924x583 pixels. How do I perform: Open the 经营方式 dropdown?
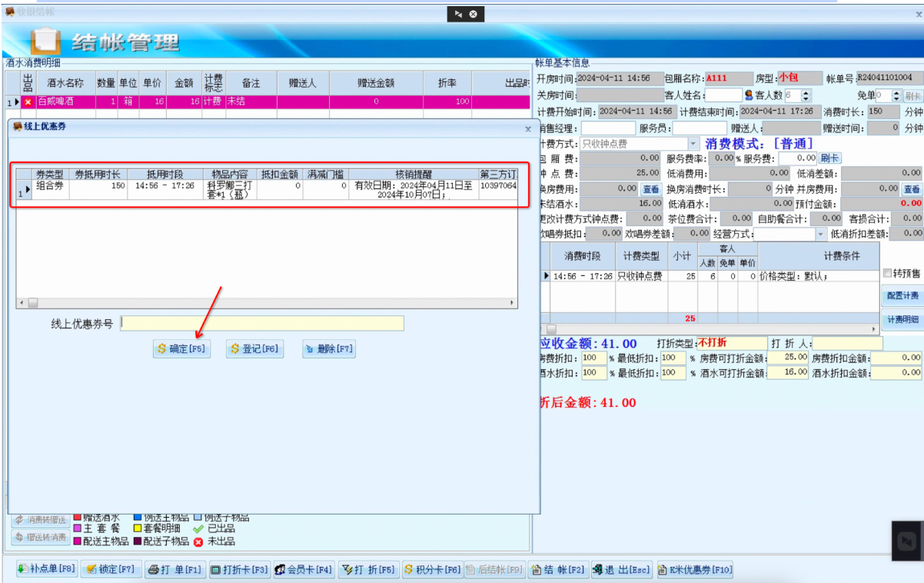point(821,234)
